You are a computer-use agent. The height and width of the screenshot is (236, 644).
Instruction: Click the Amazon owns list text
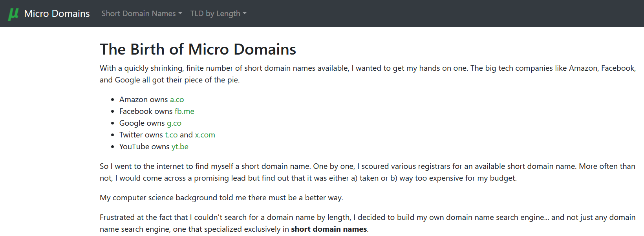(143, 100)
